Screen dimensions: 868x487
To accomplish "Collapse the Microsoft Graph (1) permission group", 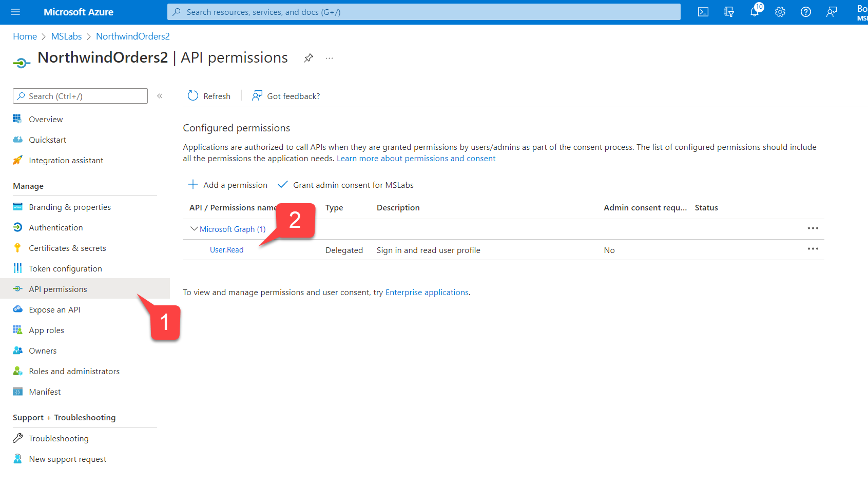I will [x=194, y=229].
